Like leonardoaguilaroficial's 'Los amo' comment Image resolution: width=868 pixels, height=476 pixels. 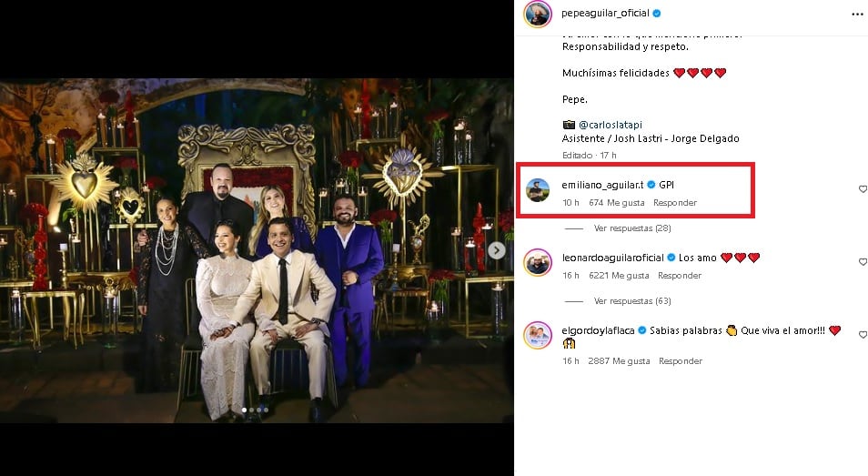(x=862, y=262)
